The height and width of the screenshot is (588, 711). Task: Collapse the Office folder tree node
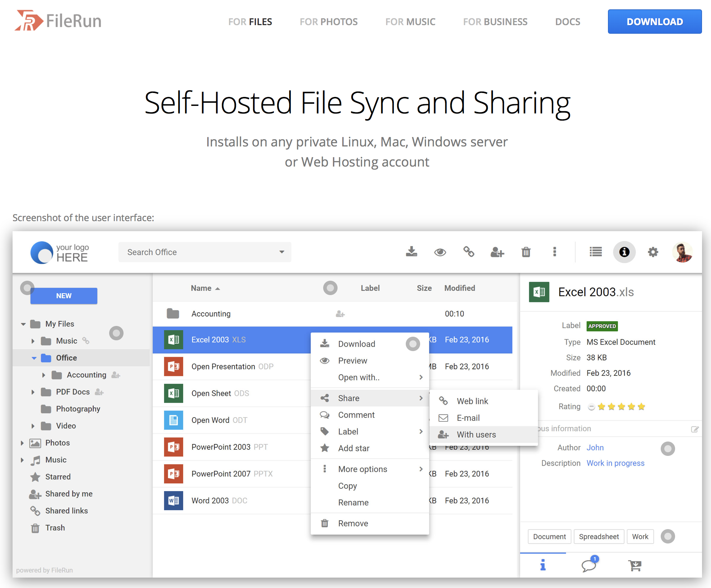[x=34, y=358]
